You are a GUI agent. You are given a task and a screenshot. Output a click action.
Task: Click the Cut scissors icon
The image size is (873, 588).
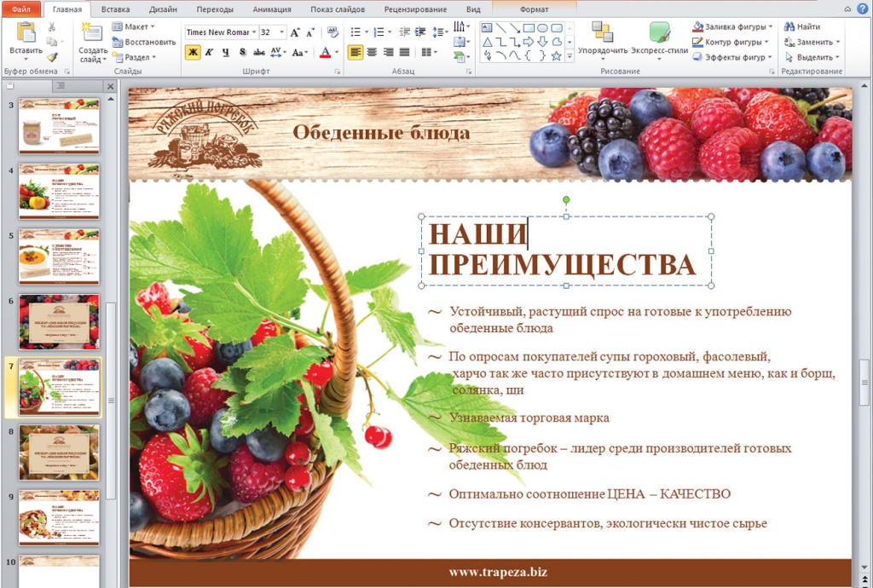click(52, 26)
